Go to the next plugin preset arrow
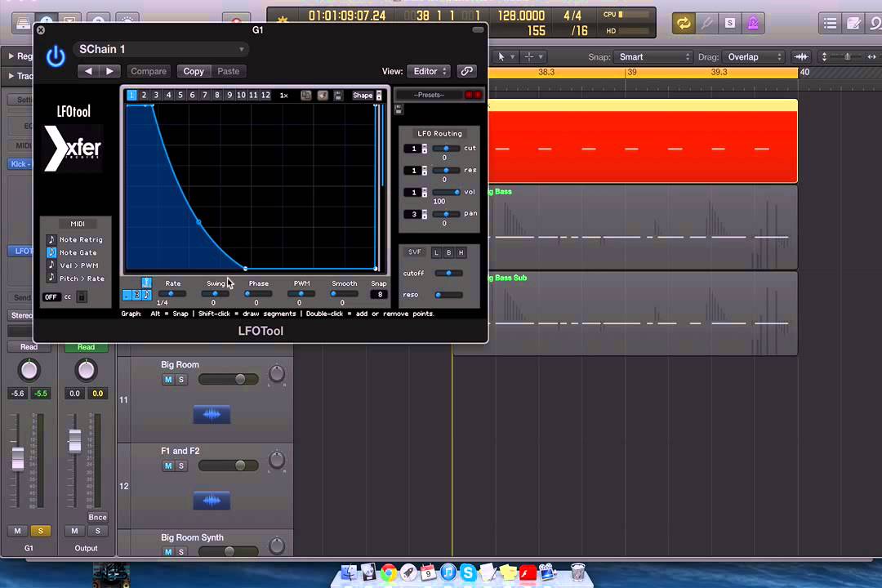Viewport: 882px width, 588px height. point(109,71)
